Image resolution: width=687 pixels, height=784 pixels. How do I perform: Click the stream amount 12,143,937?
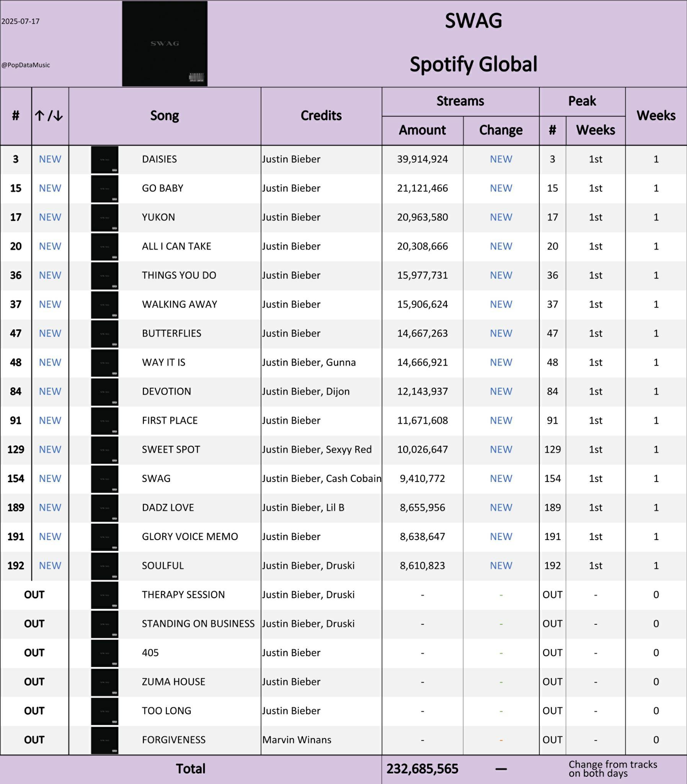(x=423, y=391)
